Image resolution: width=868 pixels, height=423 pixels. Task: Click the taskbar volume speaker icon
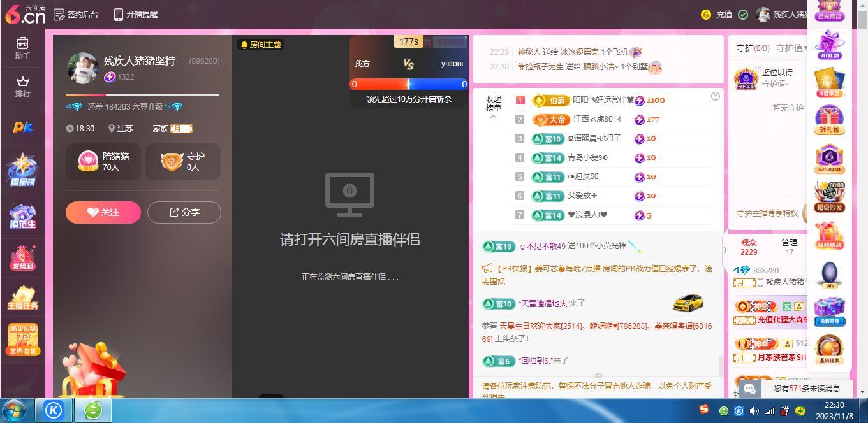click(x=754, y=411)
